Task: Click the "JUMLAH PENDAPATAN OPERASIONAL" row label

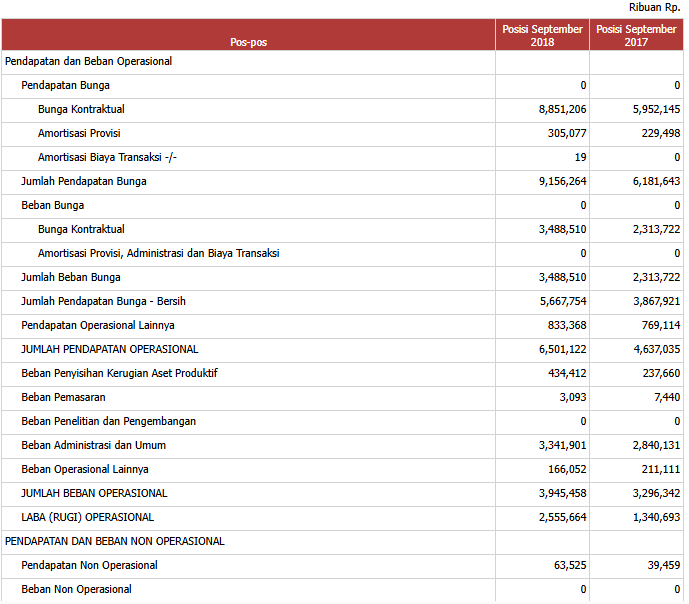Action: pos(110,349)
